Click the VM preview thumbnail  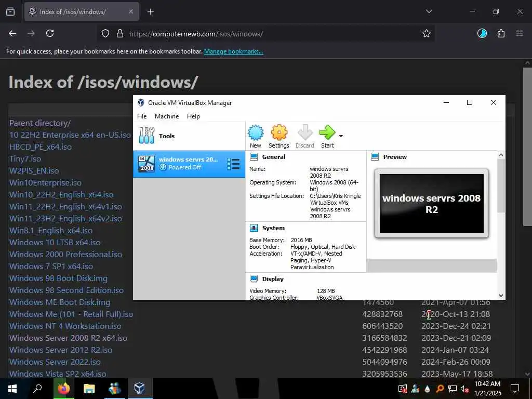(432, 203)
